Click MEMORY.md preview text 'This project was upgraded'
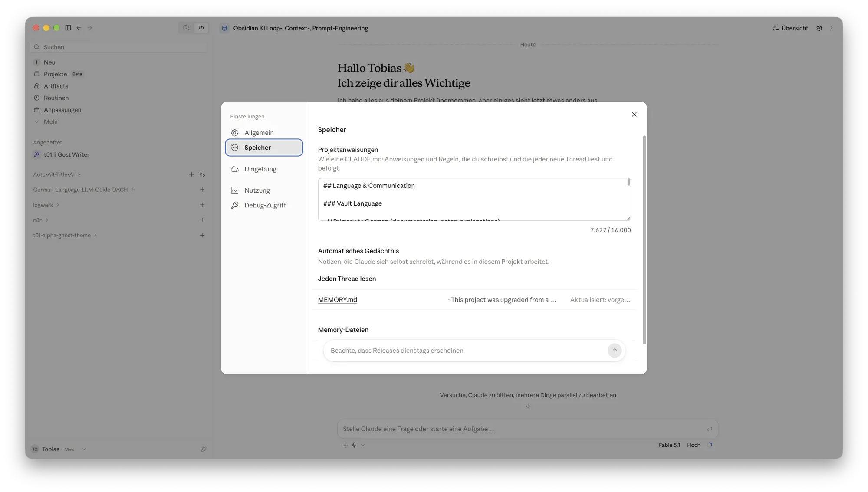868x492 pixels. click(503, 300)
